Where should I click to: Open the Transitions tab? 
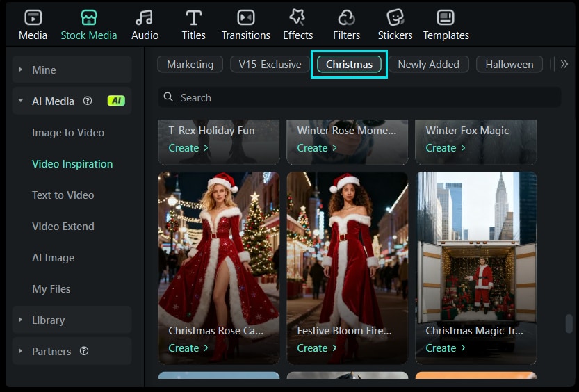(245, 25)
